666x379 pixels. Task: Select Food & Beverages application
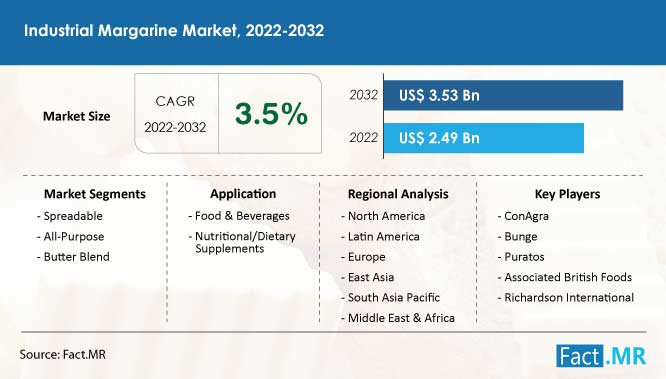click(239, 216)
